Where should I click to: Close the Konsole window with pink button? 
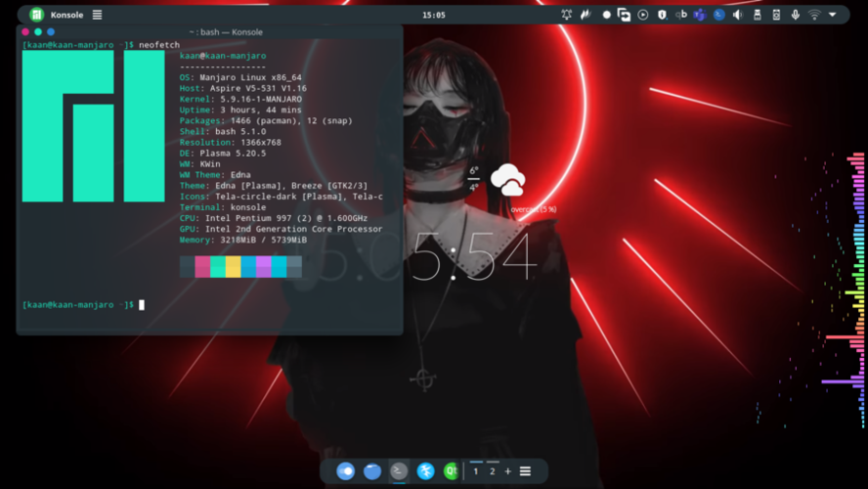[x=25, y=32]
